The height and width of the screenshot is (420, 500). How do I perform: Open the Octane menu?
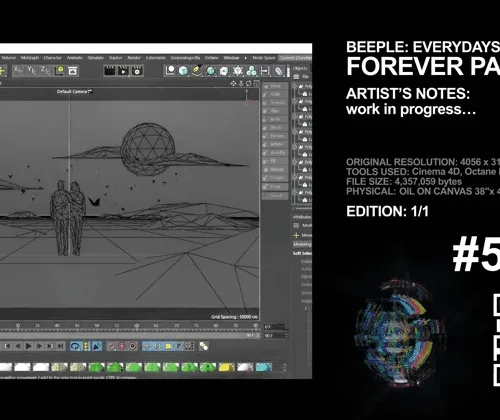(212, 58)
